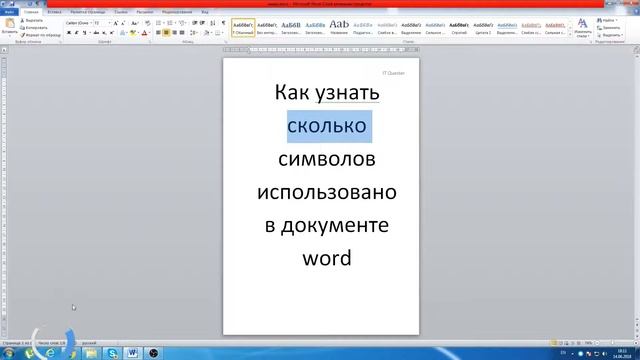
Task: Click the word count in status bar
Action: [51, 343]
